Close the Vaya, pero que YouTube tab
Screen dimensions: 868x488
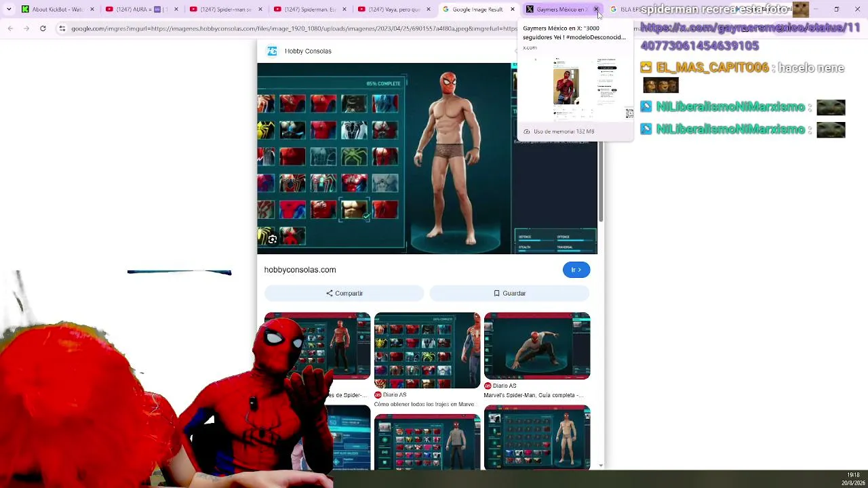click(x=429, y=9)
